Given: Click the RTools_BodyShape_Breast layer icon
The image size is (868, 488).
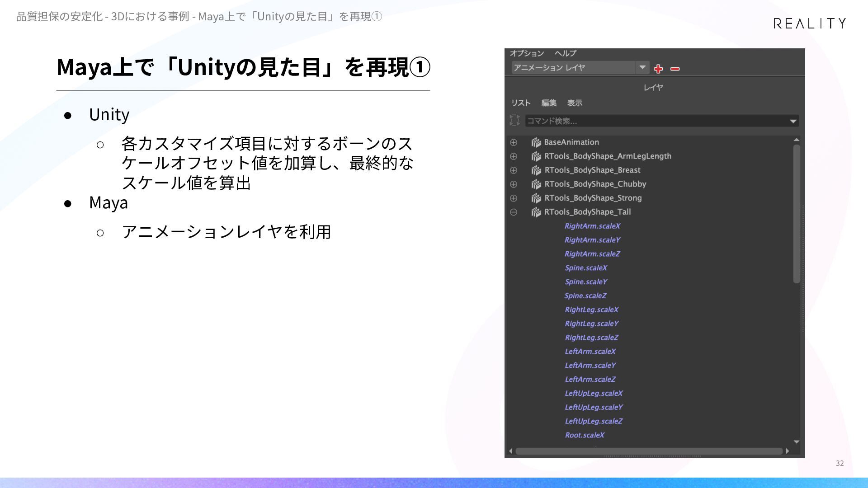Looking at the screenshot, I should [x=536, y=170].
